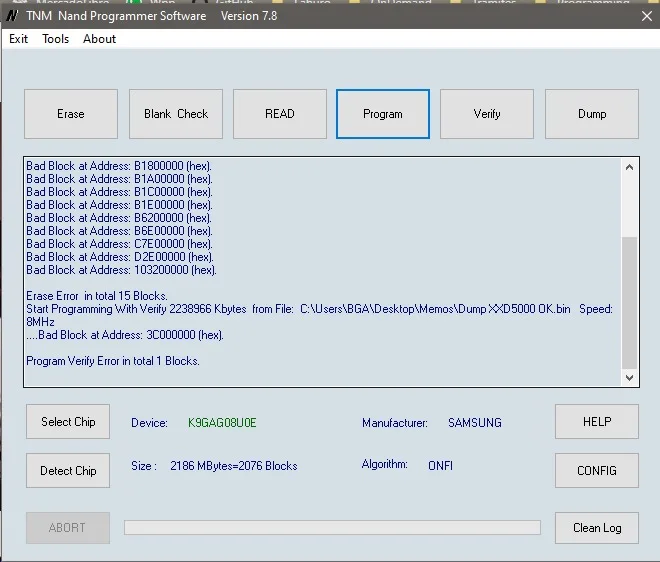Click log line Bad Block at 103200000
Screen dimensions: 660x562
click(x=121, y=270)
